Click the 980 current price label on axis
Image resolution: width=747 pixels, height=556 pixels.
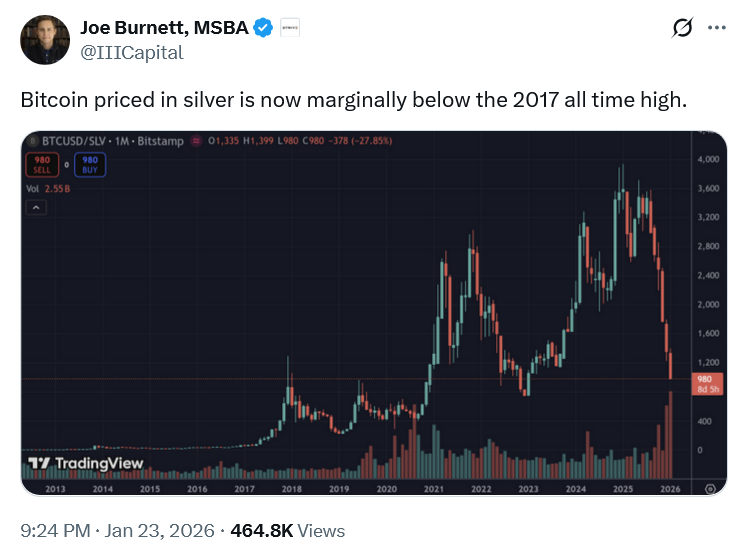(703, 379)
